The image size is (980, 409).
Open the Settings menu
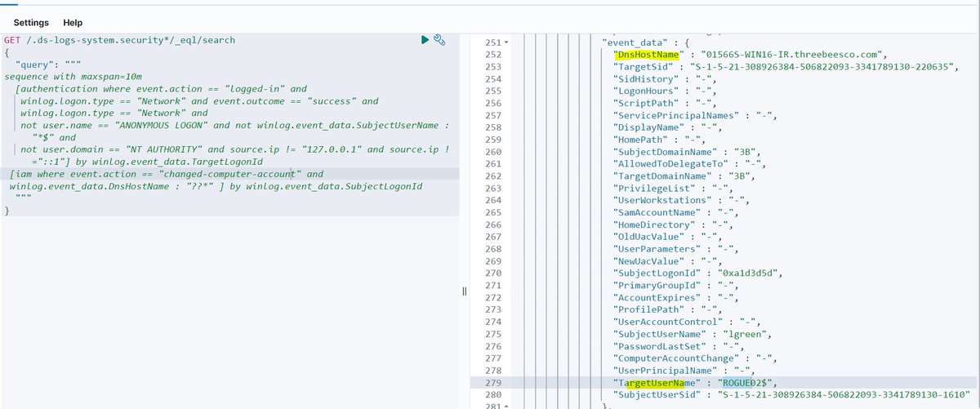click(x=31, y=22)
